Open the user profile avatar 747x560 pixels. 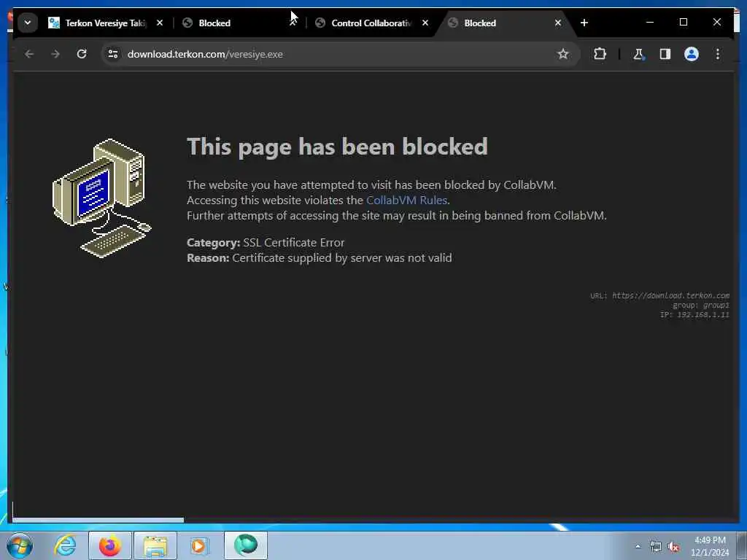(x=692, y=54)
